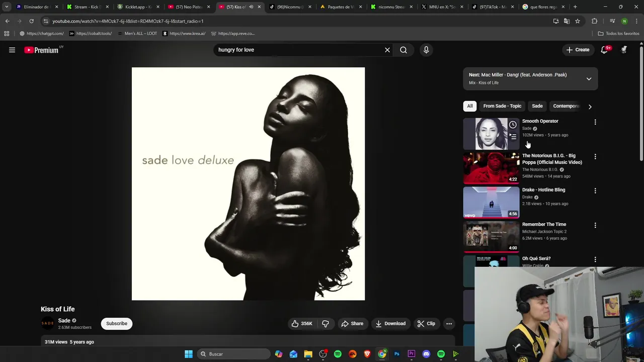Open krea.ai bookmark

[184, 34]
